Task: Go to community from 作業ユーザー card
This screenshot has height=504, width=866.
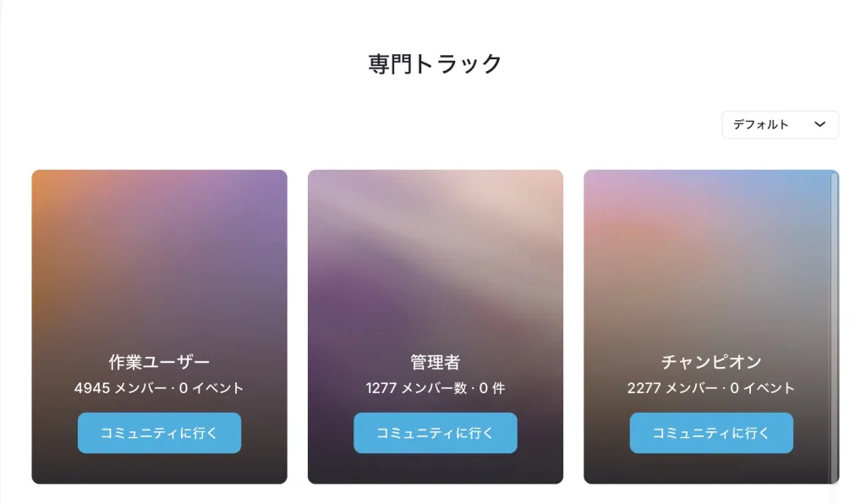Action: point(159,433)
